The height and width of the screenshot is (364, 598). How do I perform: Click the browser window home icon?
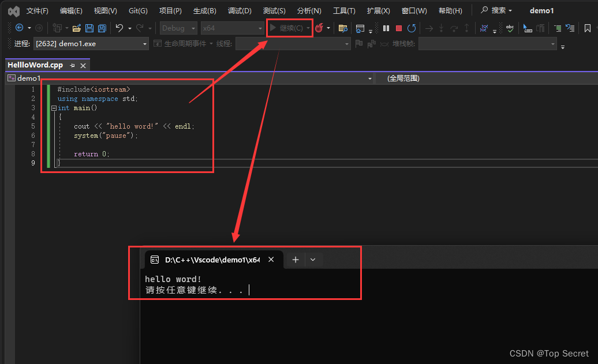[x=360, y=28]
